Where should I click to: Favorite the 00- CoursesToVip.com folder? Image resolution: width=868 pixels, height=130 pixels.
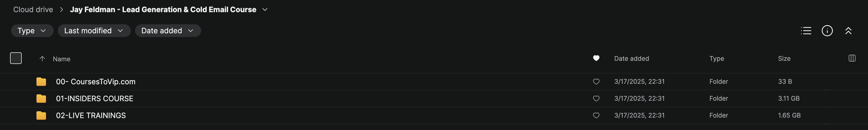coord(596,82)
